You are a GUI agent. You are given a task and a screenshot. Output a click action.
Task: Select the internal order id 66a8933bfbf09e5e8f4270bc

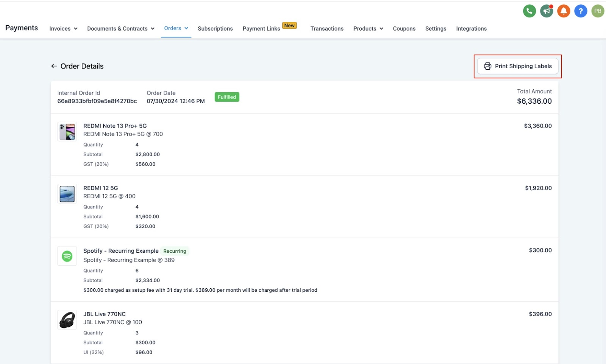tap(97, 101)
